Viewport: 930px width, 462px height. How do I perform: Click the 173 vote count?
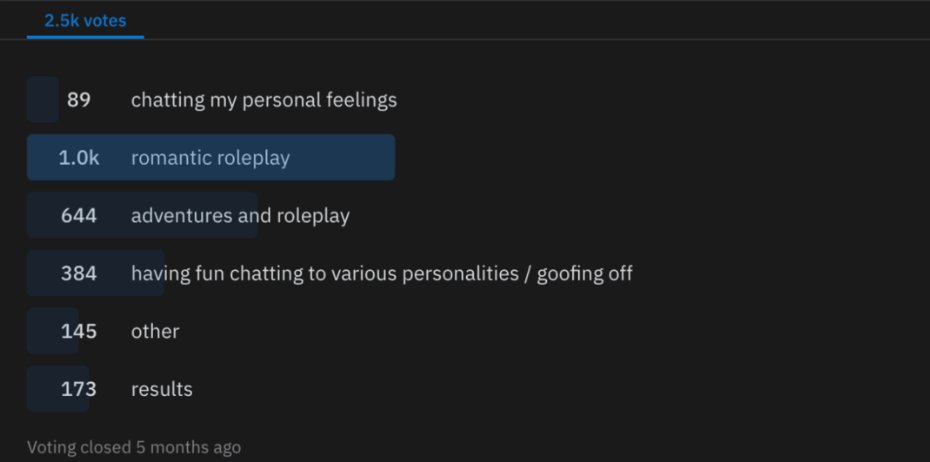[79, 390]
